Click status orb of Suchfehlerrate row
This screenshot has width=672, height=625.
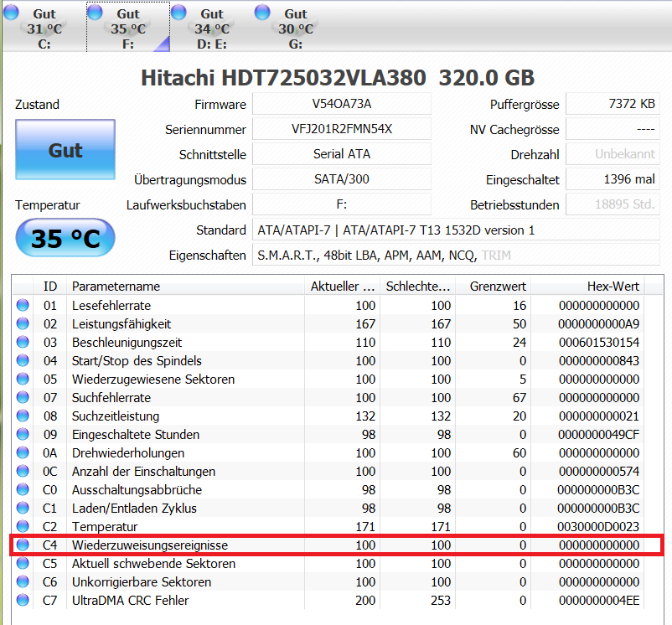click(23, 397)
